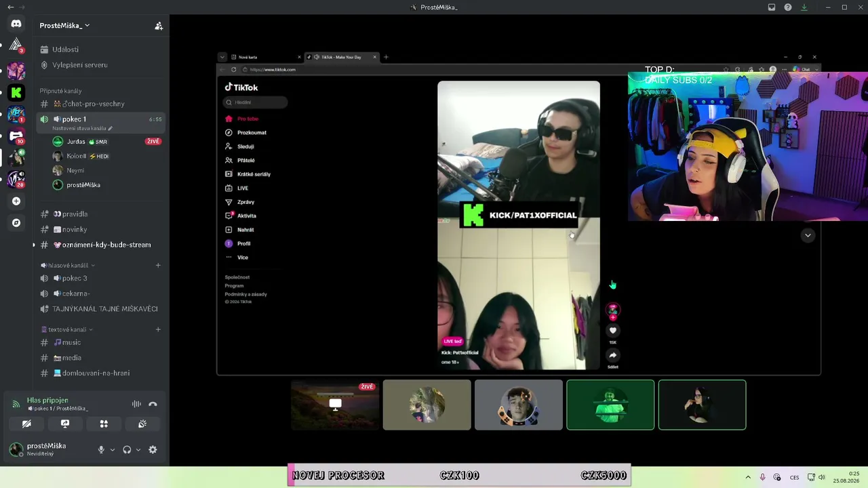Open the server with 28 notifications badge

pyautogui.click(x=16, y=180)
